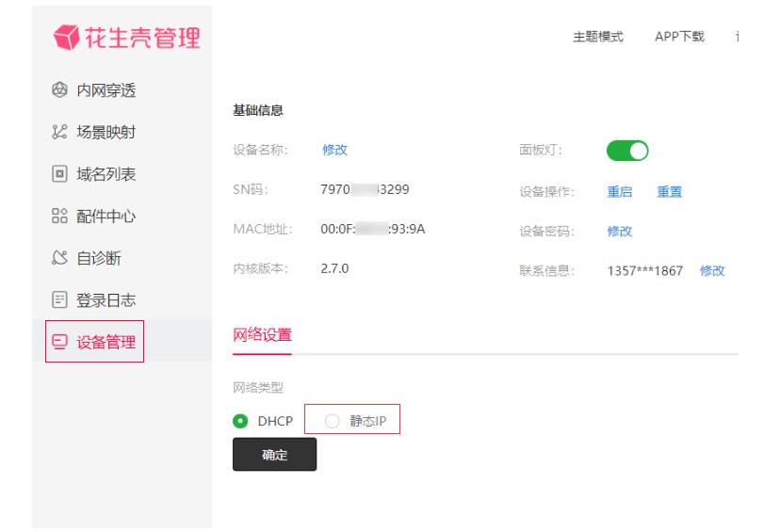The width and height of the screenshot is (780, 532).
Task: Toggle the 面板灯 switch off
Action: (x=627, y=151)
